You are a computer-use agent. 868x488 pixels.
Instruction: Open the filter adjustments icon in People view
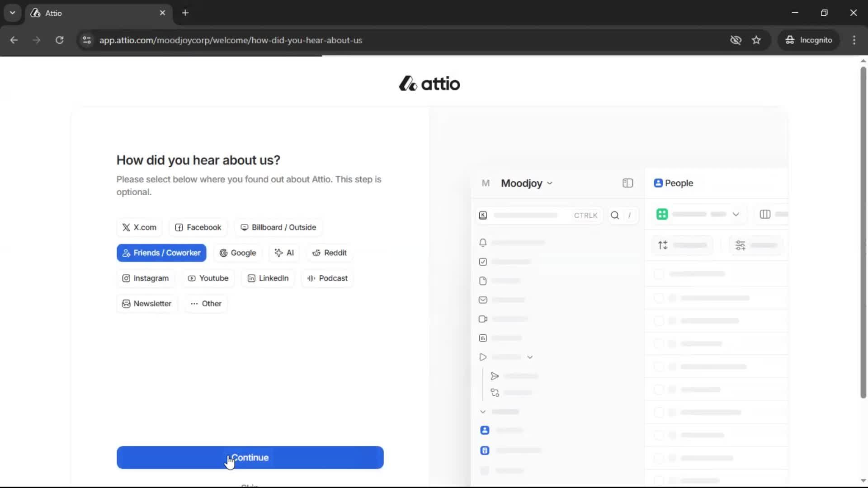(x=741, y=245)
